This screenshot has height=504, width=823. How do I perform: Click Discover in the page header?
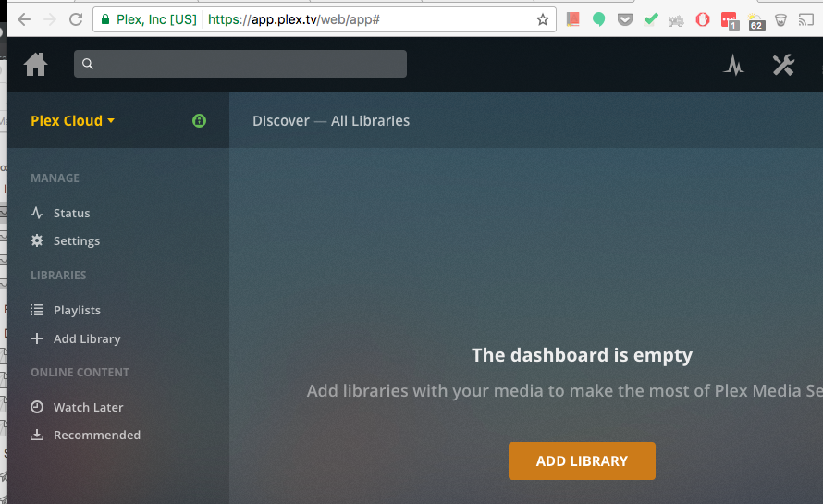(x=281, y=121)
